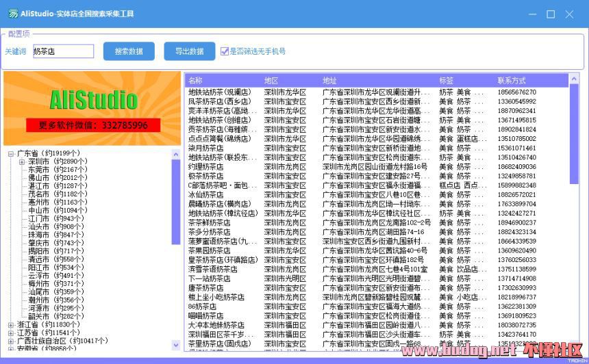589x364 pixels.
Task: Click the 搜索数据 button
Action: click(x=129, y=51)
